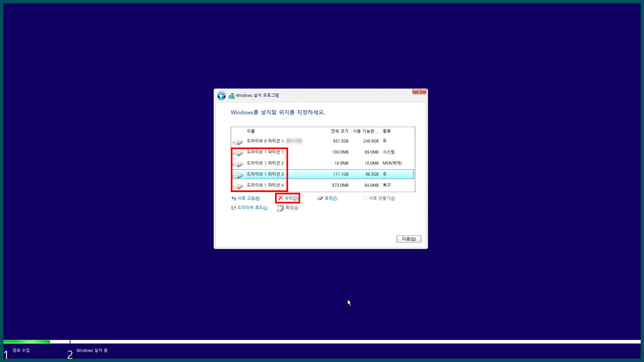This screenshot has height=362, width=644.
Task: Click 새로 만들기(E) link
Action: (x=382, y=198)
